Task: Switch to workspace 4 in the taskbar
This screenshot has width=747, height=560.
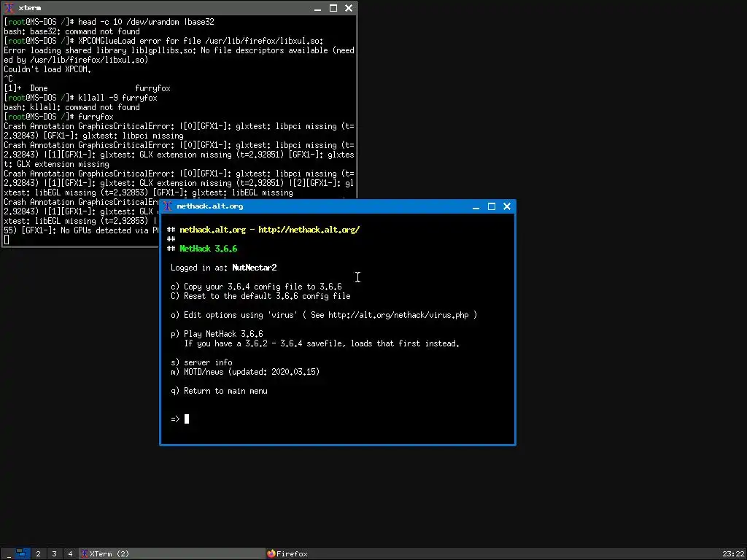Action: (70, 554)
